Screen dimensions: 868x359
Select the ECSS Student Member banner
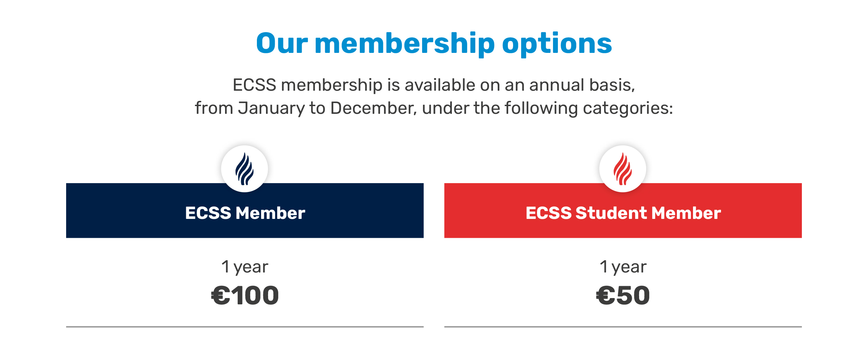coord(623,210)
